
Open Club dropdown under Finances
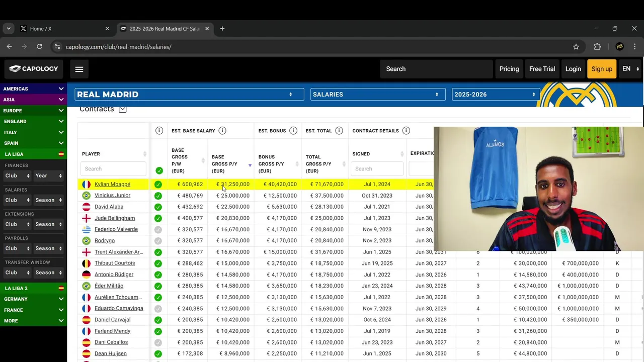coord(18,175)
